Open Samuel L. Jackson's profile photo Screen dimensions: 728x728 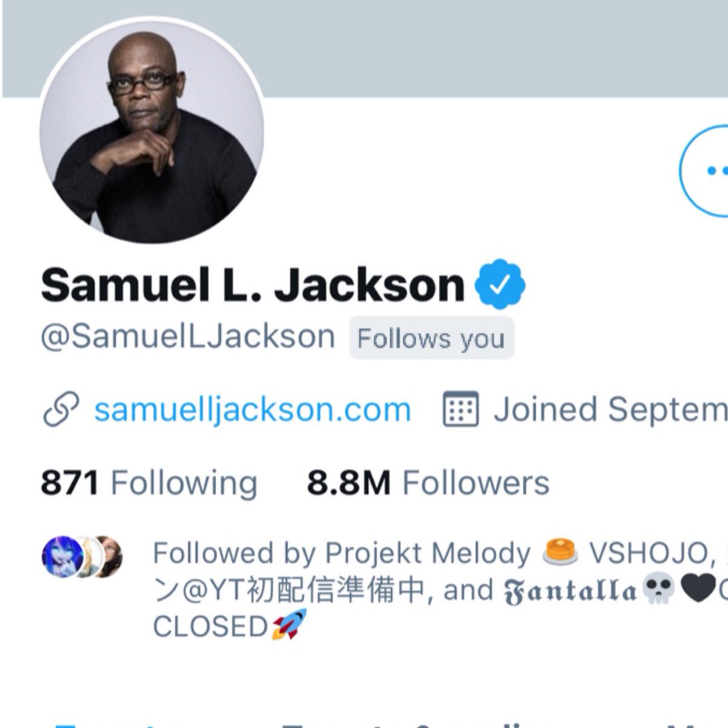coord(152,132)
